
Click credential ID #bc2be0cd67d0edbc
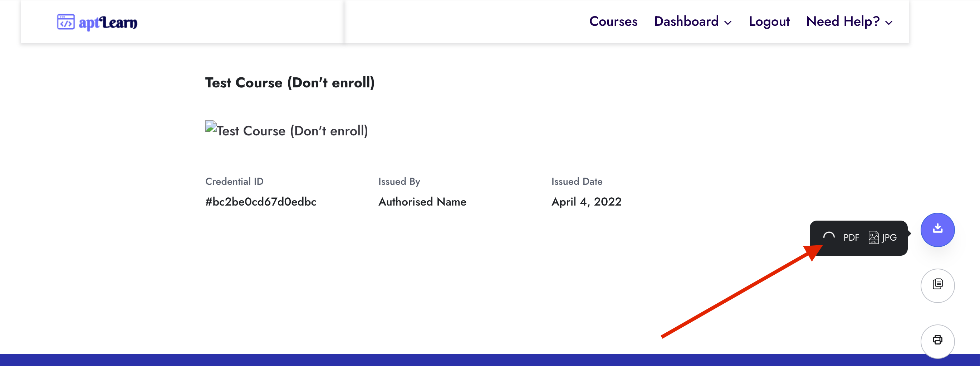[261, 202]
